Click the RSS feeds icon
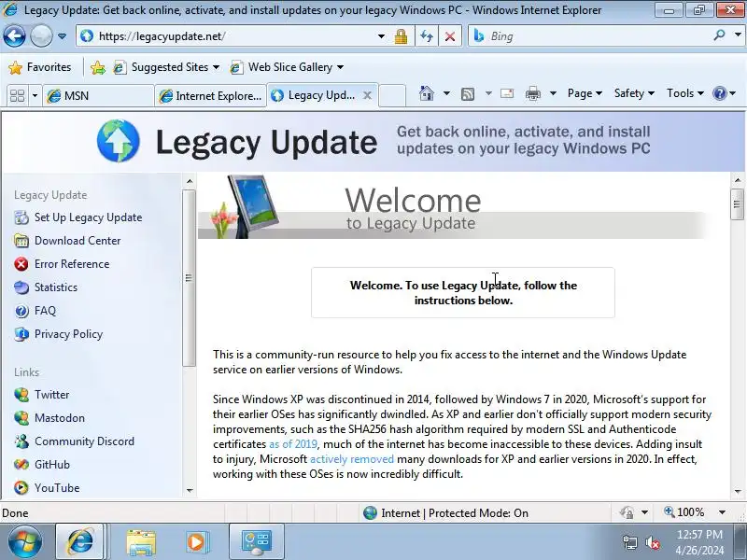 468,94
